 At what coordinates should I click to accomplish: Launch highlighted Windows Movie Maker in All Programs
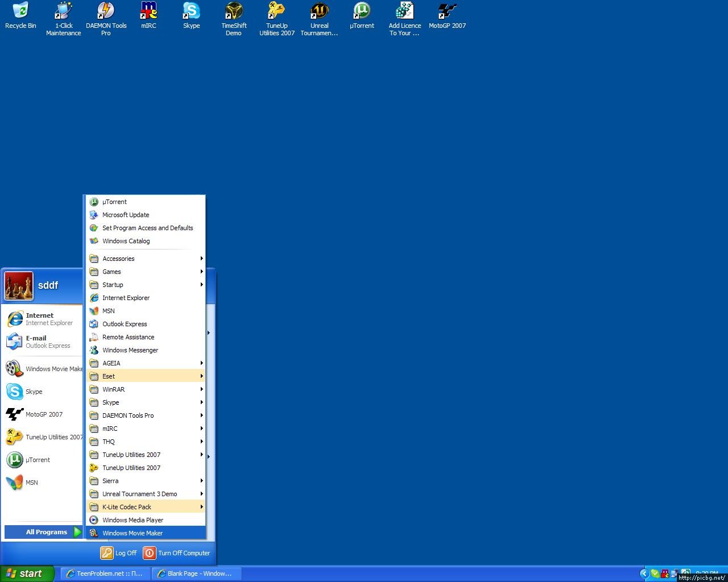146,533
